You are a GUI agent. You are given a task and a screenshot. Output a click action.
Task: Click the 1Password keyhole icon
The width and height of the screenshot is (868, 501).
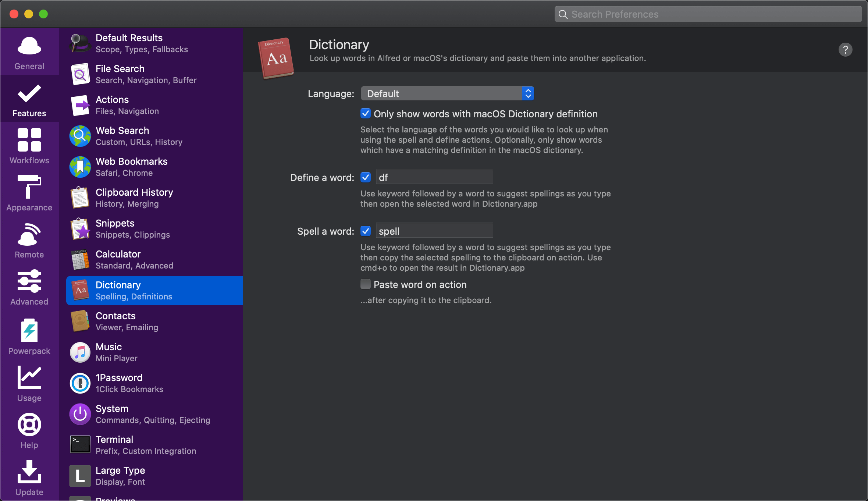click(80, 383)
